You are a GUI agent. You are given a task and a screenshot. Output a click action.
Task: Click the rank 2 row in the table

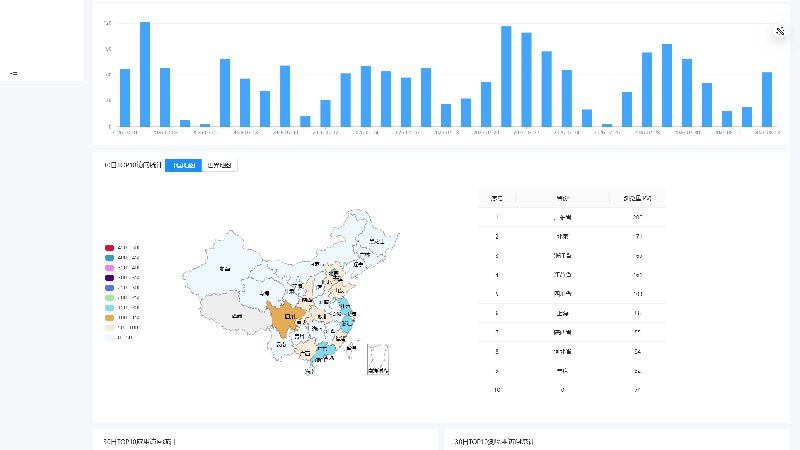[571, 236]
